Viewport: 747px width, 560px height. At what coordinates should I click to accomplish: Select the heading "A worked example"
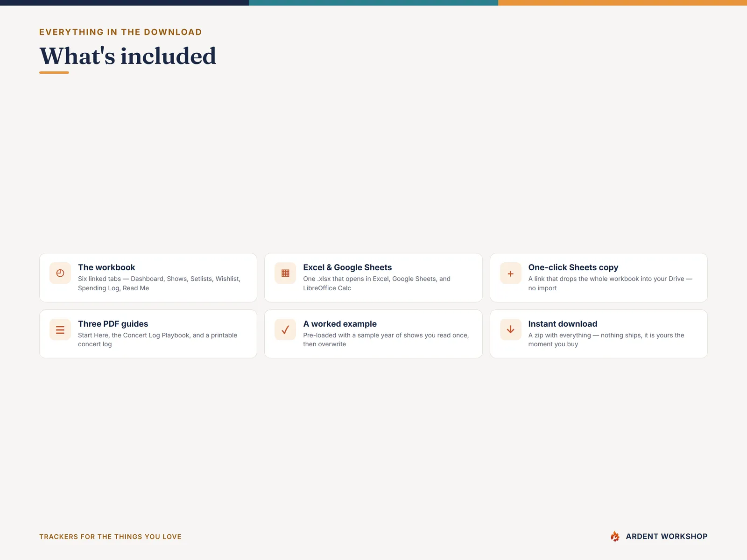(340, 324)
